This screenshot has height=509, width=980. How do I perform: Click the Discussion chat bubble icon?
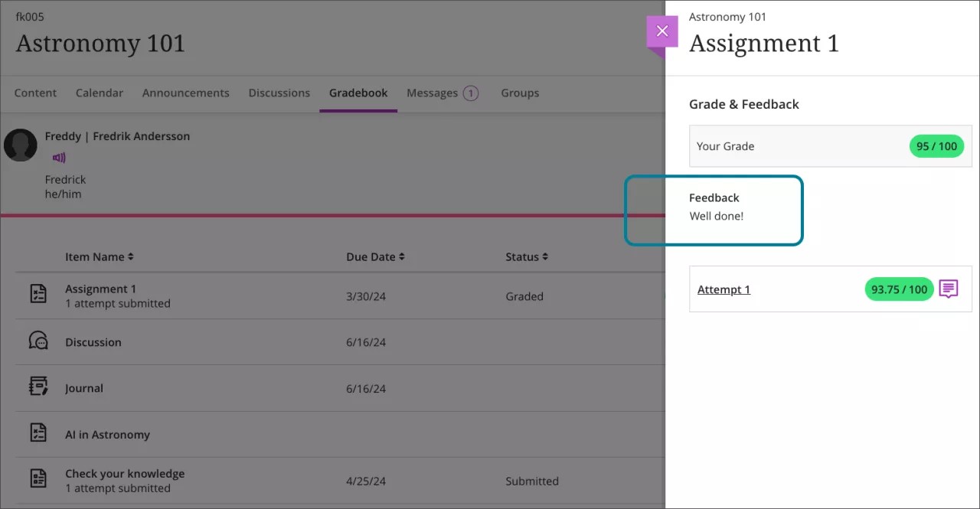tap(38, 341)
